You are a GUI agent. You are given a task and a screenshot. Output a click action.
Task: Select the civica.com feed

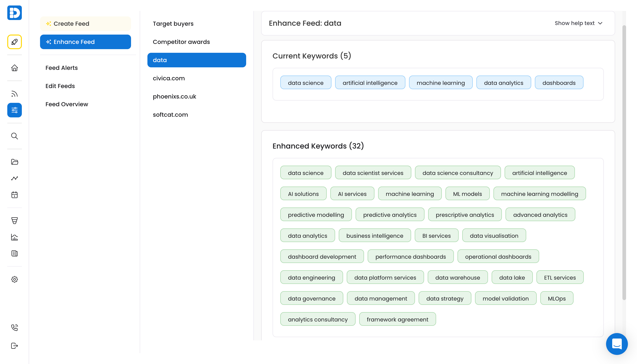169,78
